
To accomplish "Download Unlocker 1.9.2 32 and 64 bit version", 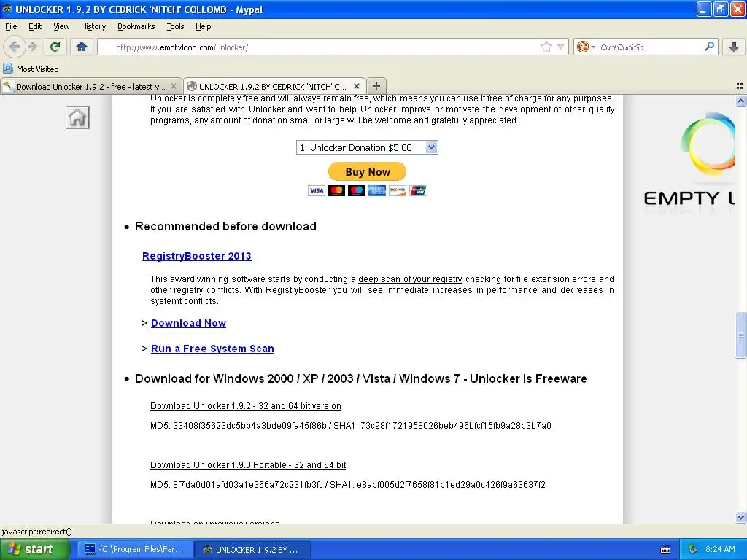I will pyautogui.click(x=246, y=406).
